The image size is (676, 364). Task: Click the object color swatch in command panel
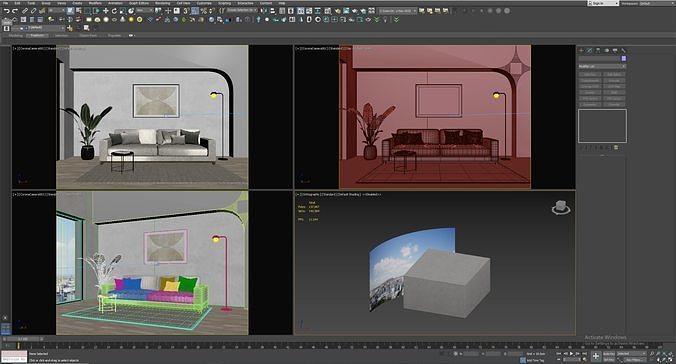624,58
